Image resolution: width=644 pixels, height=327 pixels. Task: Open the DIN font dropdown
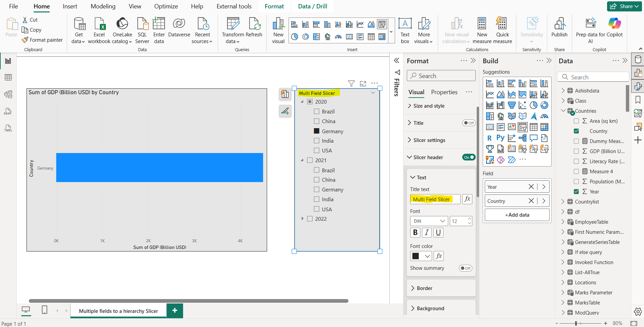(x=429, y=221)
